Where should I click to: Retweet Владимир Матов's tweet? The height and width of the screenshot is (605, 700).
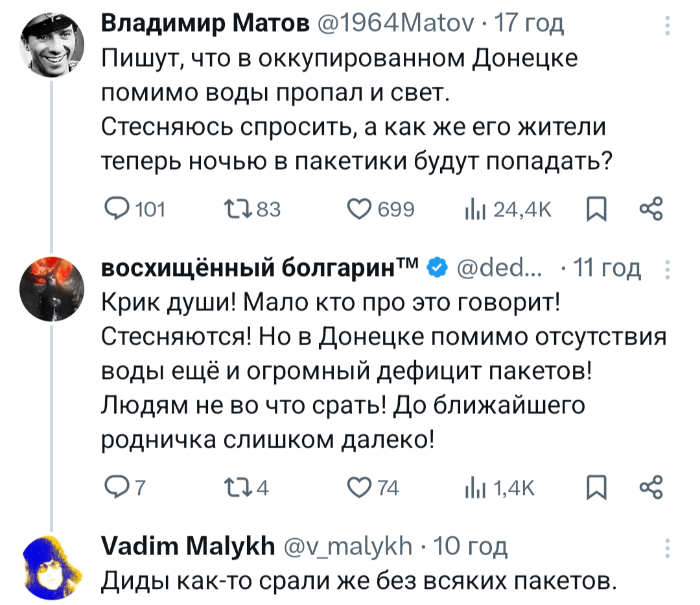(x=235, y=209)
